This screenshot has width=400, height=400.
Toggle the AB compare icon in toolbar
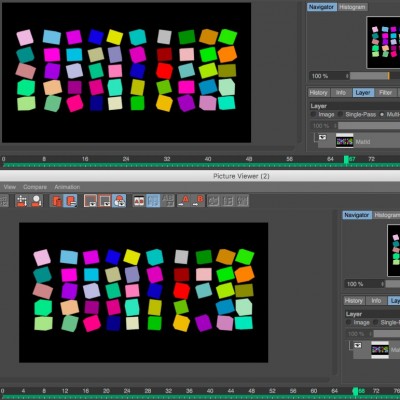[139, 201]
